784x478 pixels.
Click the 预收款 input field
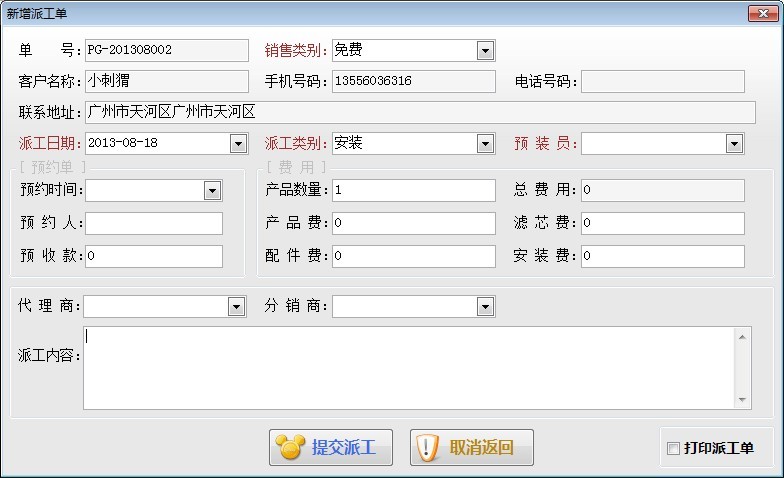coord(154,256)
